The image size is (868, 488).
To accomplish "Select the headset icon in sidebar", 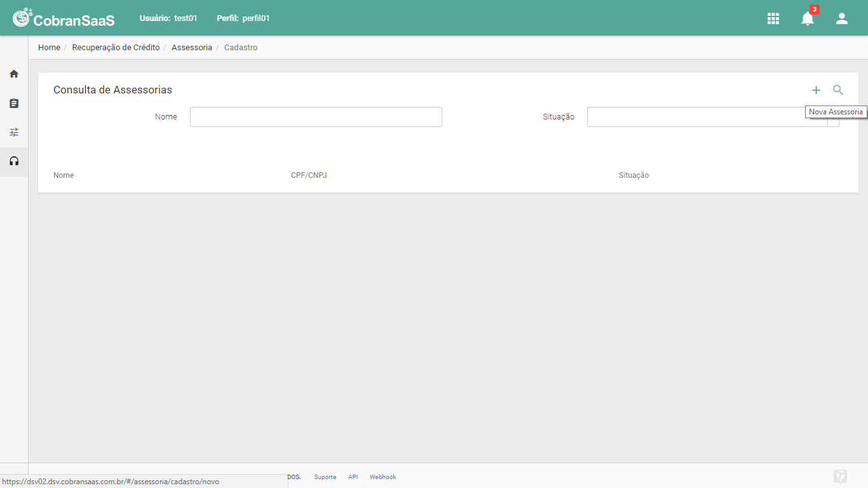I will (x=14, y=161).
